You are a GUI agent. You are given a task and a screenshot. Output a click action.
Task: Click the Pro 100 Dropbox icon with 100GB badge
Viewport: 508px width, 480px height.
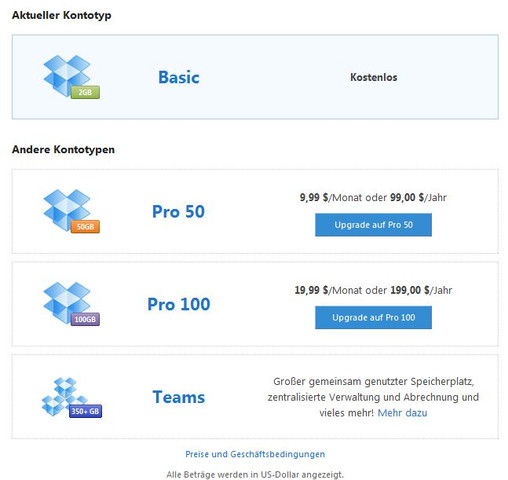(71, 304)
